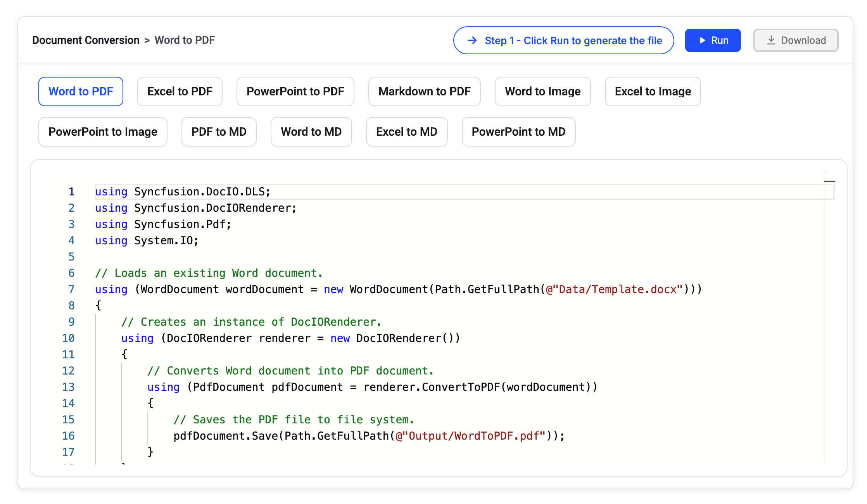Image resolution: width=867 pixels, height=504 pixels.
Task: Switch to Markdown to PDF
Action: (425, 91)
